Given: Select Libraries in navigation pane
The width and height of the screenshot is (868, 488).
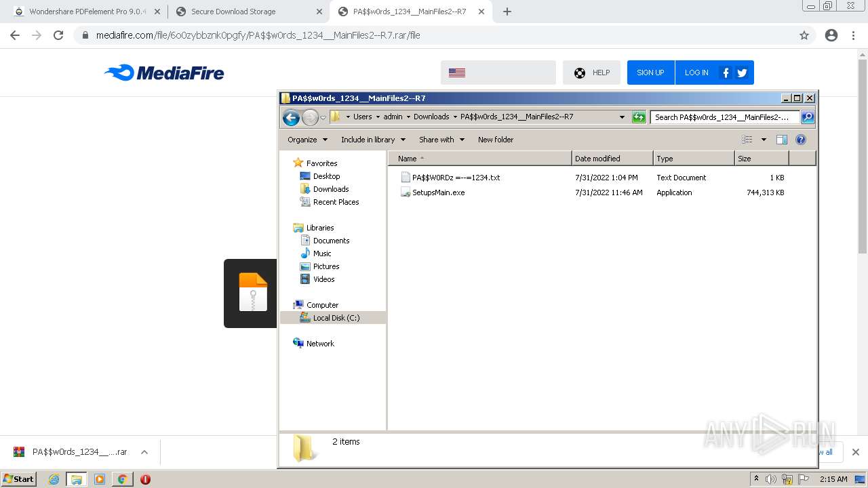Looking at the screenshot, I should [x=314, y=228].
